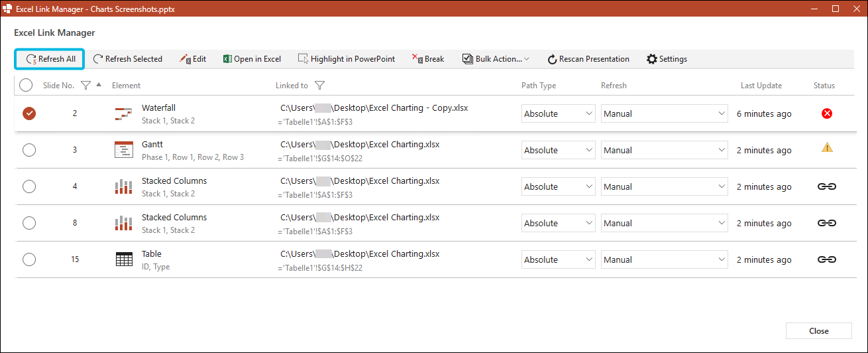Click the Edit link toolbar button
Image resolution: width=868 pixels, height=353 pixels.
tap(193, 59)
